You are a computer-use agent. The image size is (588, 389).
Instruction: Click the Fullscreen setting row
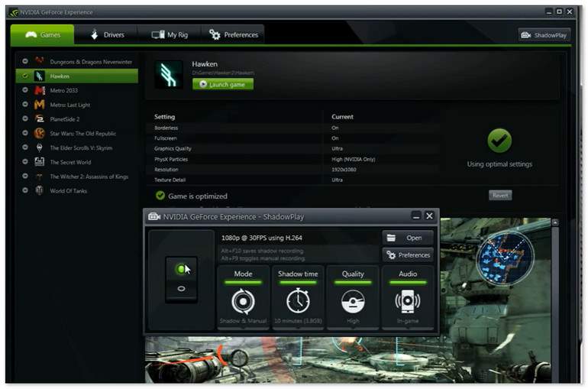point(293,138)
